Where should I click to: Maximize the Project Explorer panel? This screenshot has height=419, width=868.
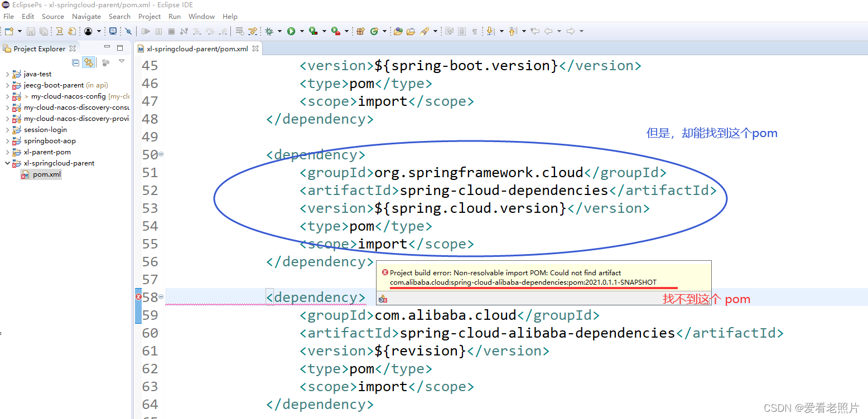(x=119, y=48)
